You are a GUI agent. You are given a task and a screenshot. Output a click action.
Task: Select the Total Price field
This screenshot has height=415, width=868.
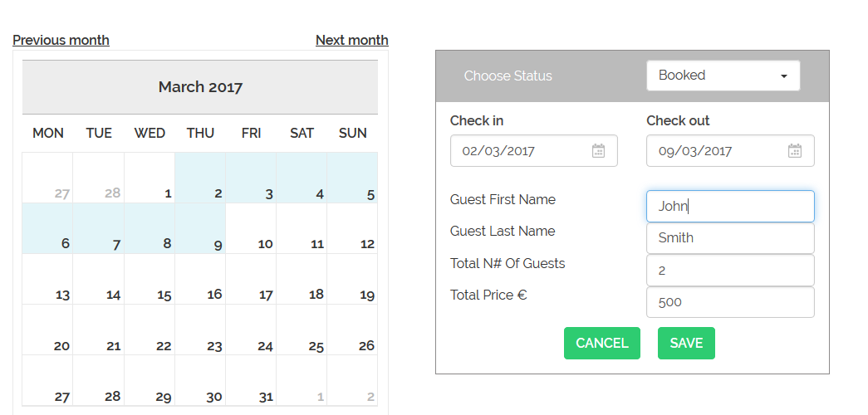tap(730, 302)
